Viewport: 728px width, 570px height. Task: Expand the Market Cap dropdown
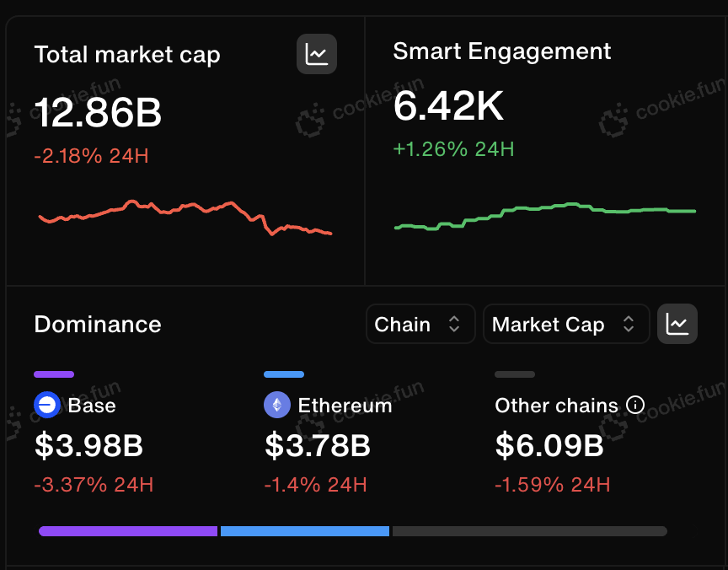tap(566, 325)
